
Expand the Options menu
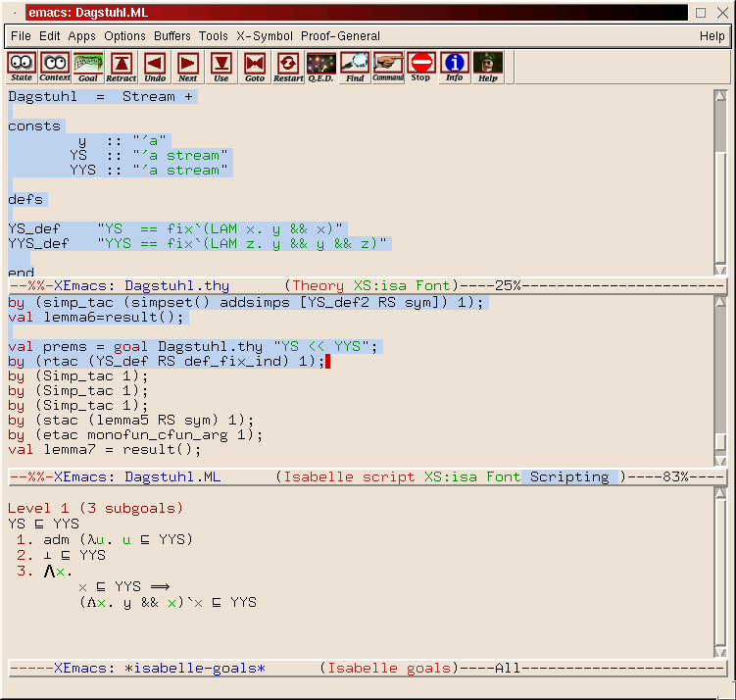pos(124,36)
